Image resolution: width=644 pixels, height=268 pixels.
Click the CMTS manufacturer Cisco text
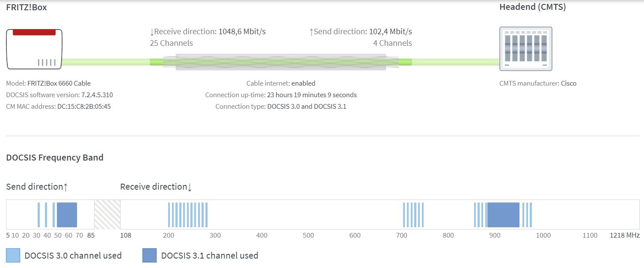point(569,83)
